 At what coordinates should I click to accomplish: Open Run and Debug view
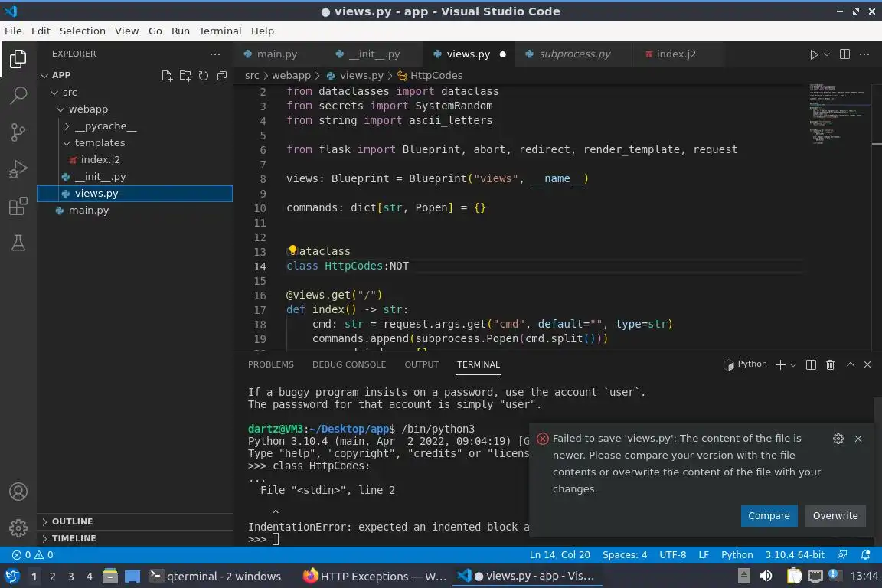click(18, 169)
